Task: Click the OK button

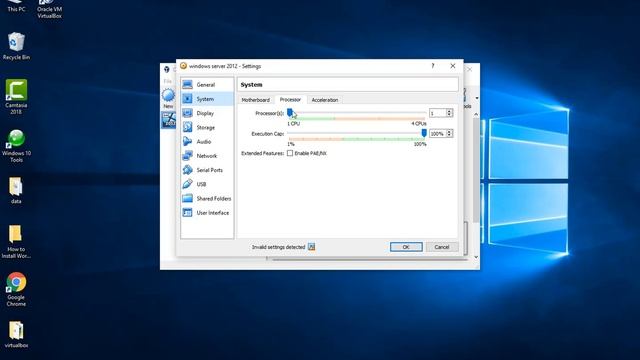Action: [406, 247]
